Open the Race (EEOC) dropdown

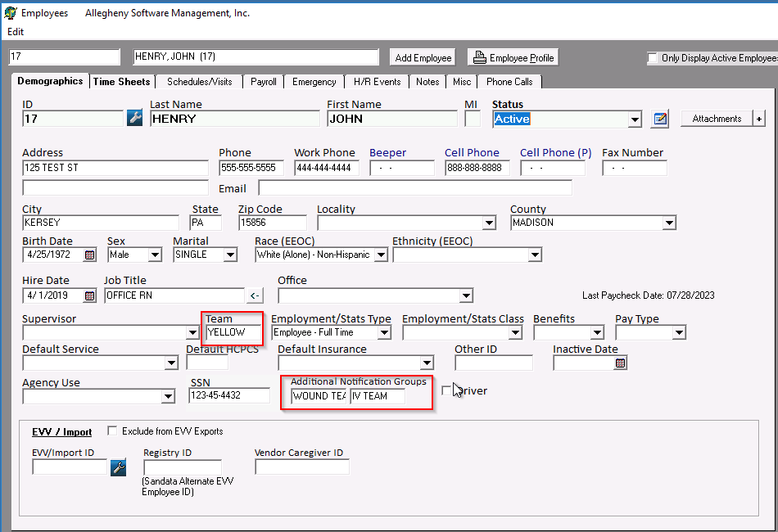(381, 255)
